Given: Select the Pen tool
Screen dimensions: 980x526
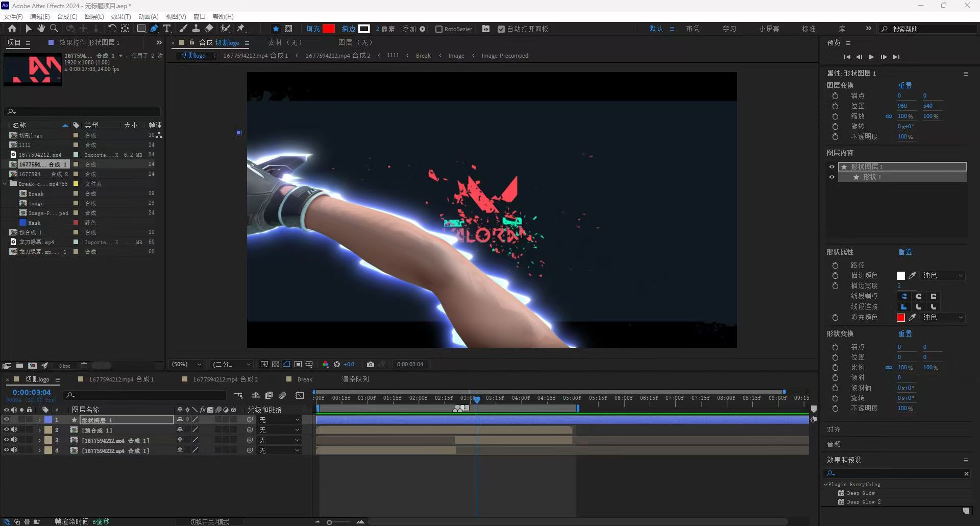Looking at the screenshot, I should coord(154,29).
